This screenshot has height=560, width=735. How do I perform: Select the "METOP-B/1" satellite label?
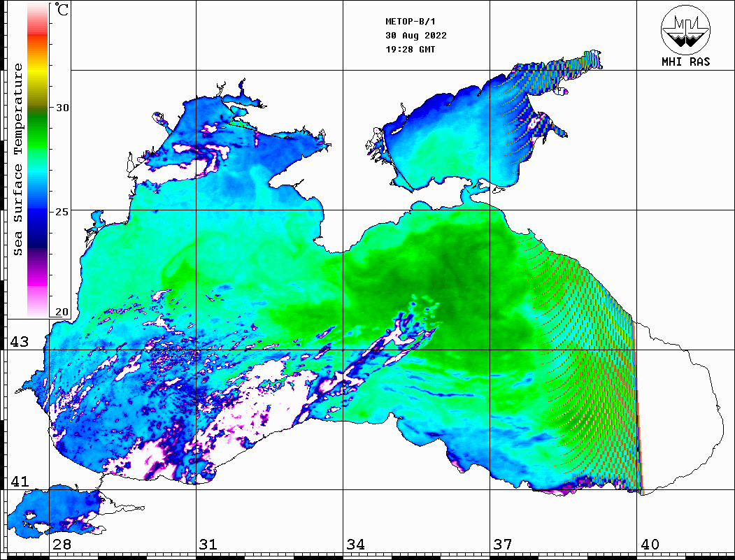coord(411,22)
